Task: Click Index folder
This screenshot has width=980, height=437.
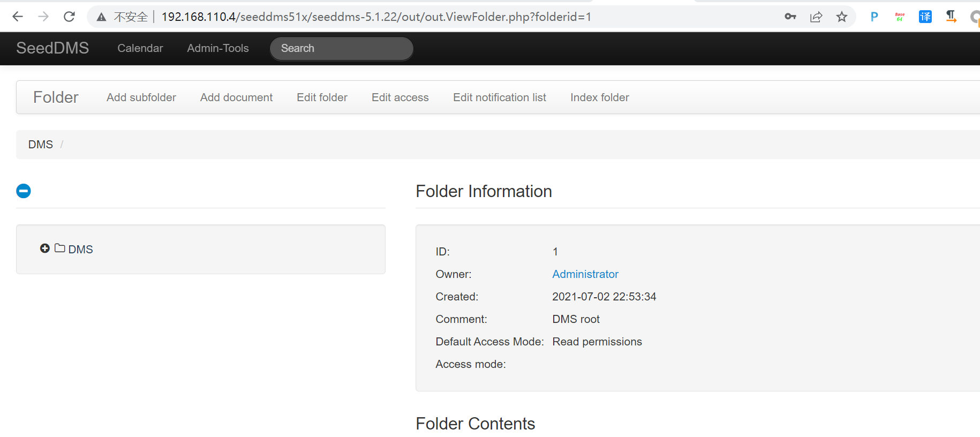Action: pyautogui.click(x=600, y=97)
